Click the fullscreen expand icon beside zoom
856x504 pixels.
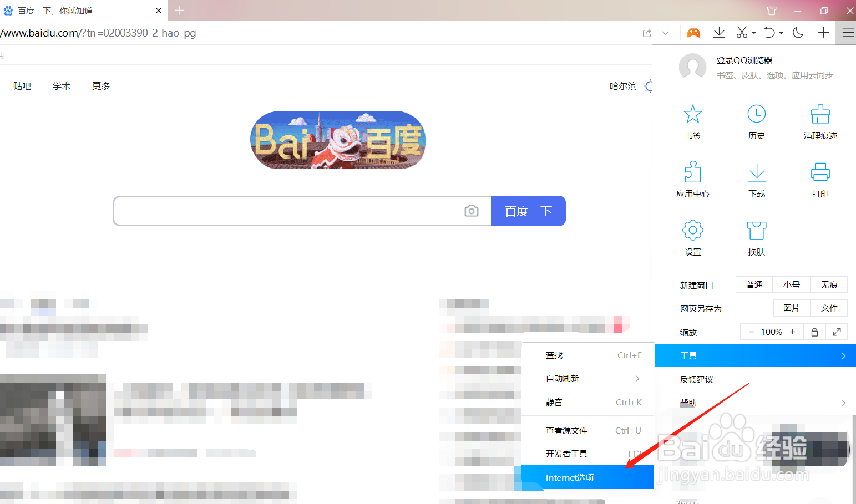(x=837, y=332)
